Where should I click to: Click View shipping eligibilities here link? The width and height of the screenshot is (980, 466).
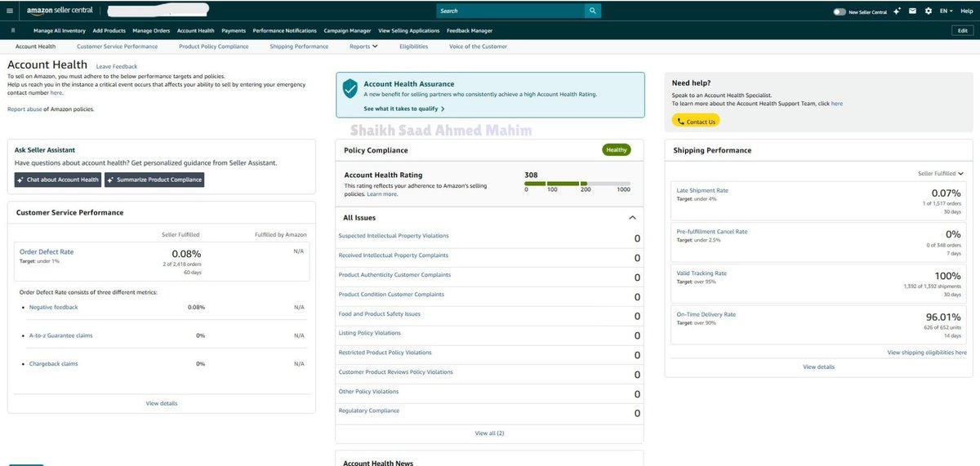coord(927,353)
